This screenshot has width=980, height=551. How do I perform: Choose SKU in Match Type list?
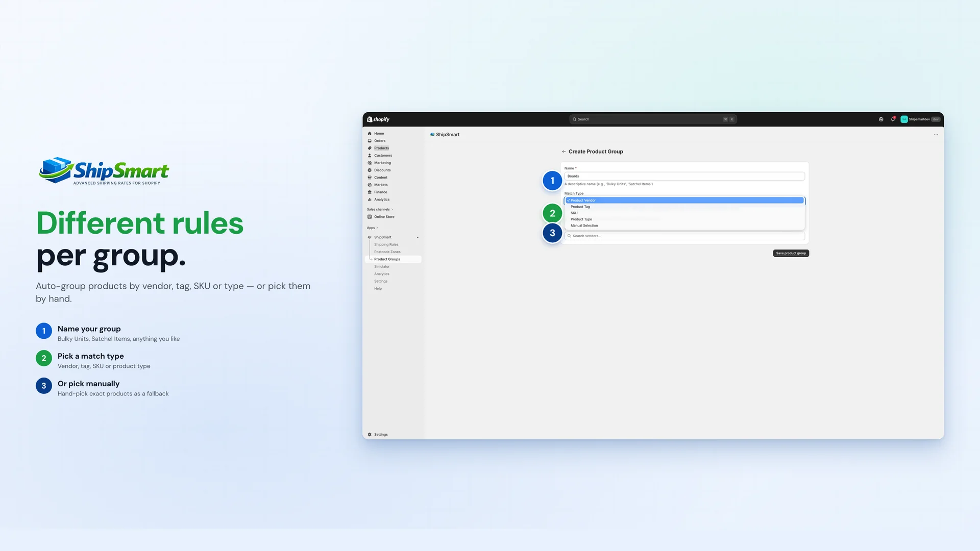(x=684, y=213)
